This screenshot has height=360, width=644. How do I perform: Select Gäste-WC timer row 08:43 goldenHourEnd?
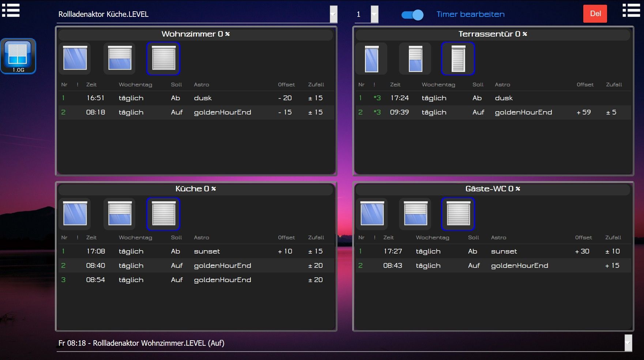point(493,266)
